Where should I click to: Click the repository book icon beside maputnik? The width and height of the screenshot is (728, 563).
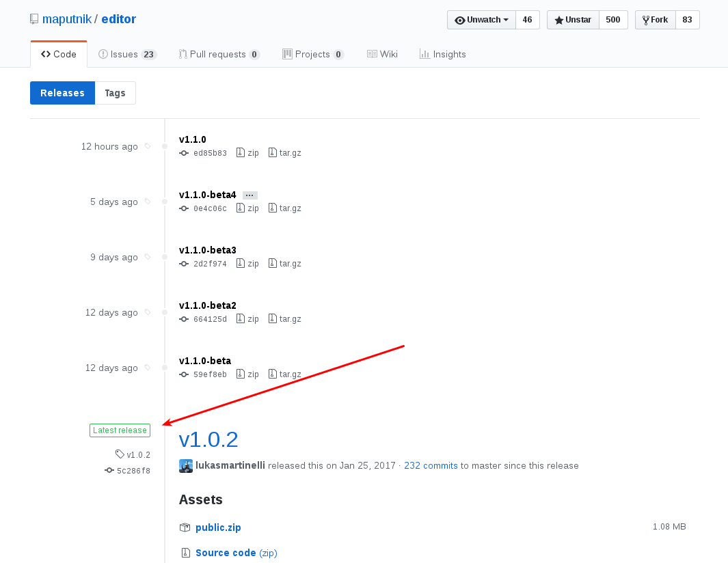point(33,18)
